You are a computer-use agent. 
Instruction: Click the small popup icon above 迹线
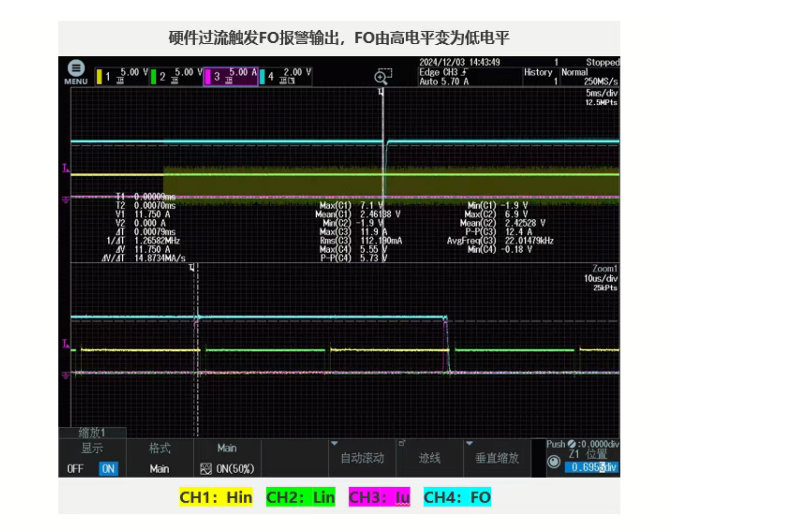(x=402, y=443)
